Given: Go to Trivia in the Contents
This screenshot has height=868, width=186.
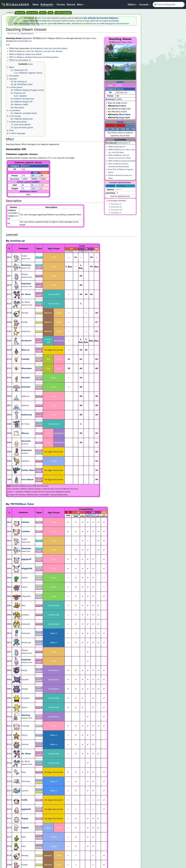Looking at the screenshot, I should [x=11, y=130].
